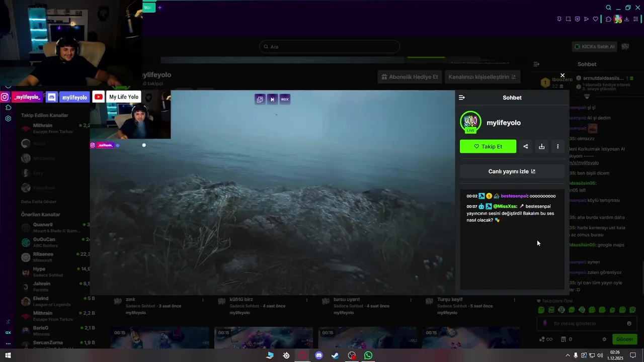Open the sidebar three-dot menu at bottom
Image resolution: width=644 pixels, height=362 pixels.
point(8,344)
